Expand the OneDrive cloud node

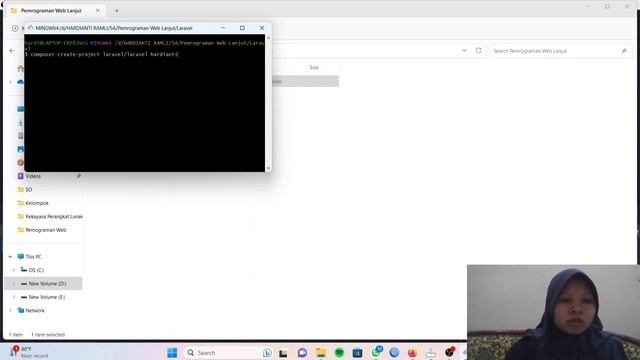[x=10, y=82]
